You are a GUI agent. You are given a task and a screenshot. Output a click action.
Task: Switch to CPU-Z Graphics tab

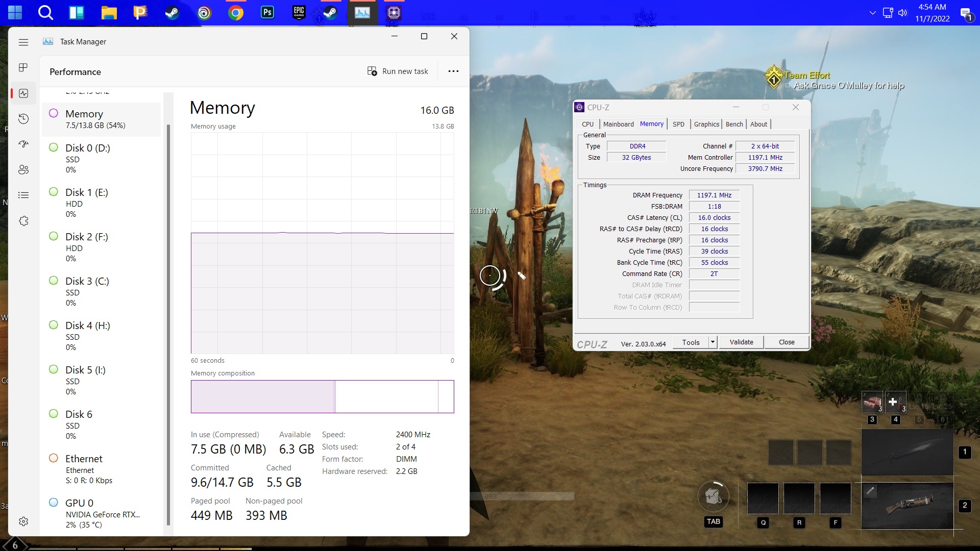pyautogui.click(x=706, y=124)
